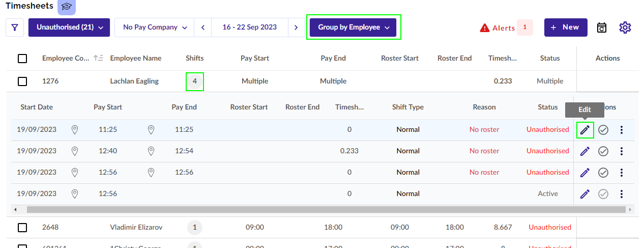
Task: Edit the Active status shift with pencil
Action: click(585, 194)
